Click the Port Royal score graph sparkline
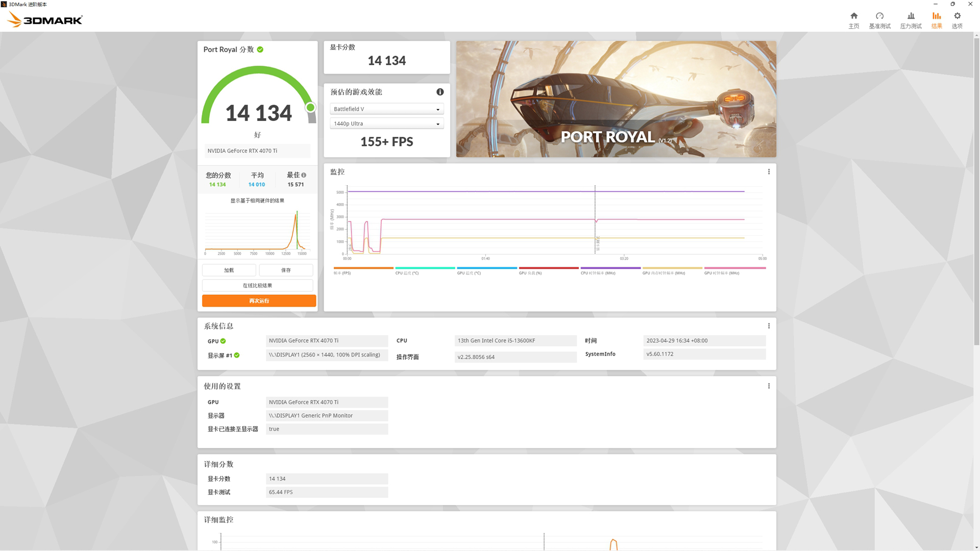Viewport: 980px width, 551px height. click(x=258, y=229)
